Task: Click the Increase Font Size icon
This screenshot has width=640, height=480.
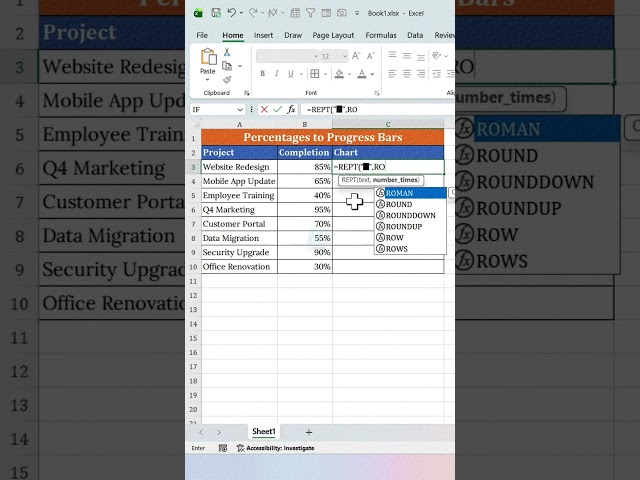Action: click(356, 56)
